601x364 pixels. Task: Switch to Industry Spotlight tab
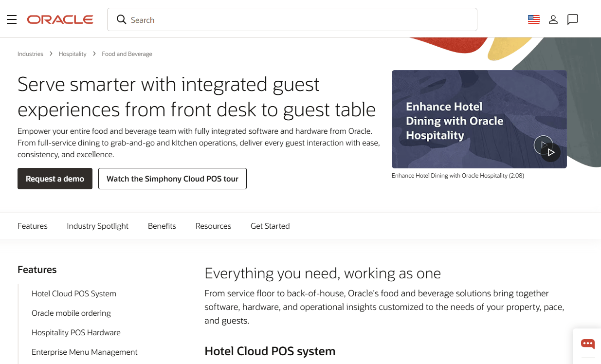(x=98, y=226)
